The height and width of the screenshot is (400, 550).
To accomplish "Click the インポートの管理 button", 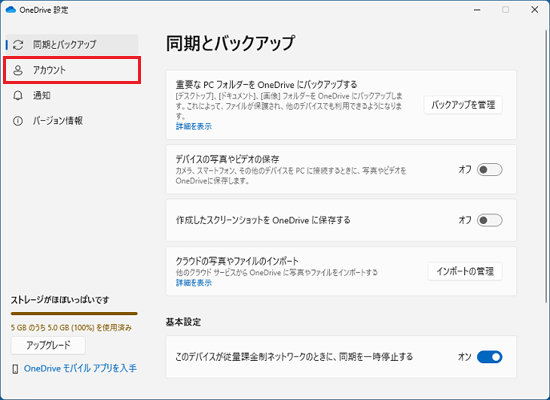I will 465,271.
